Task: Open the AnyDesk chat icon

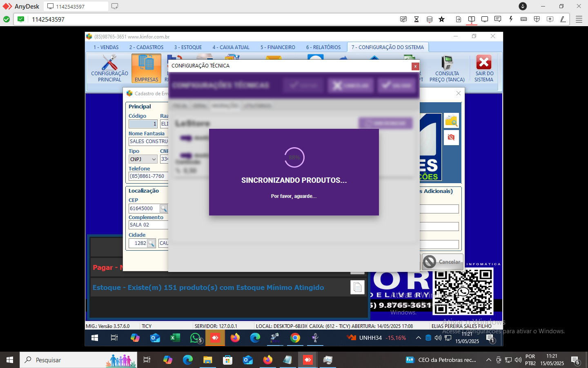Action: (498, 19)
